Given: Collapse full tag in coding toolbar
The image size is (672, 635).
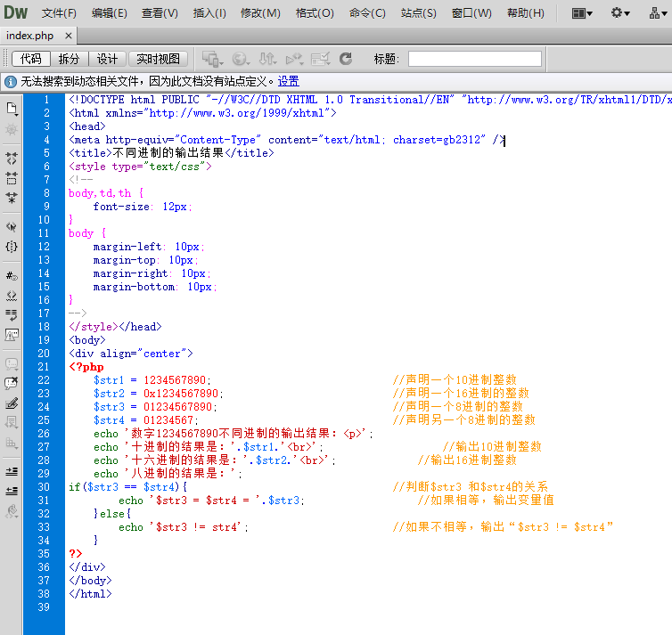Looking at the screenshot, I should [12, 159].
